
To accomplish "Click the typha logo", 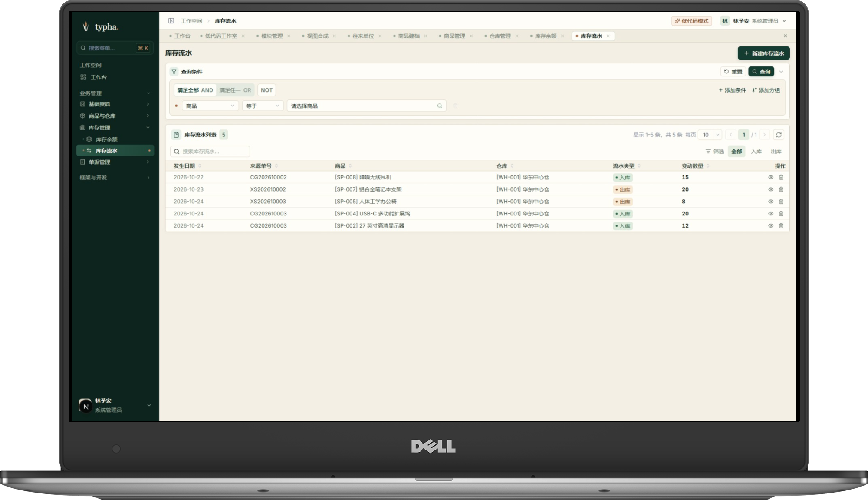I will click(x=101, y=27).
